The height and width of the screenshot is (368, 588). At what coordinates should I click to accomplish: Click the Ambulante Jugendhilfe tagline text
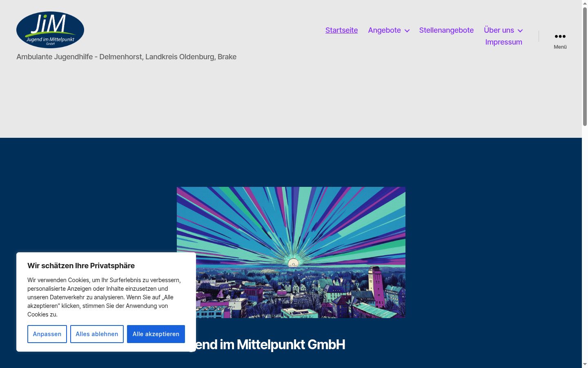[x=126, y=57]
